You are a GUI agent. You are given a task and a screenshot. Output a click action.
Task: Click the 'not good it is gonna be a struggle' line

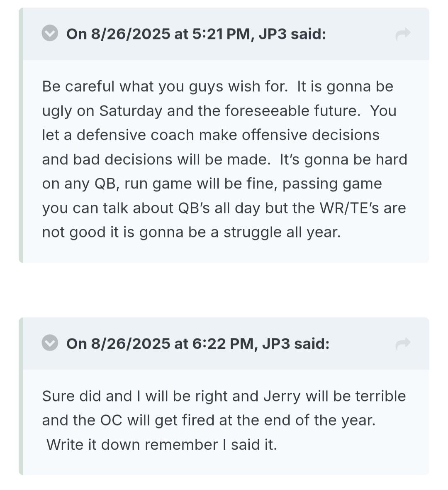point(191,233)
